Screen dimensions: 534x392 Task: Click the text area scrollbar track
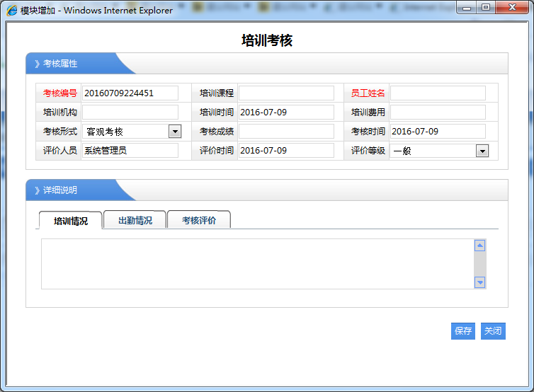[479, 264]
